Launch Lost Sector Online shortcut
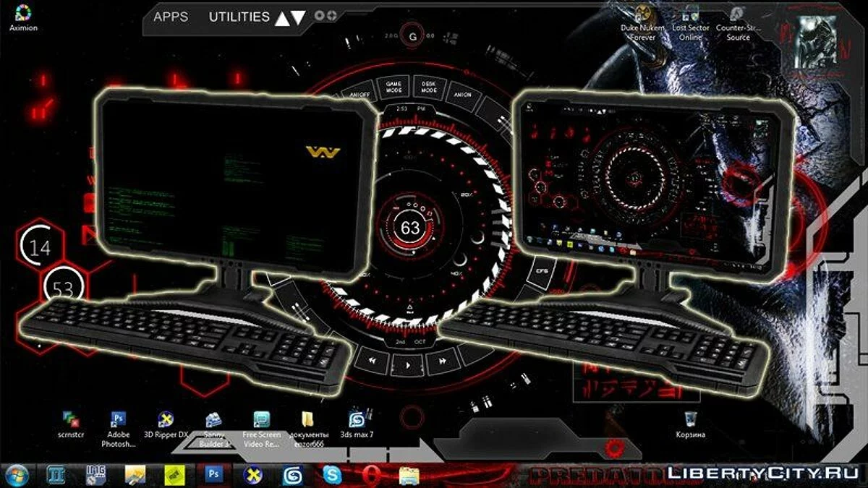868x488 pixels. click(x=690, y=22)
